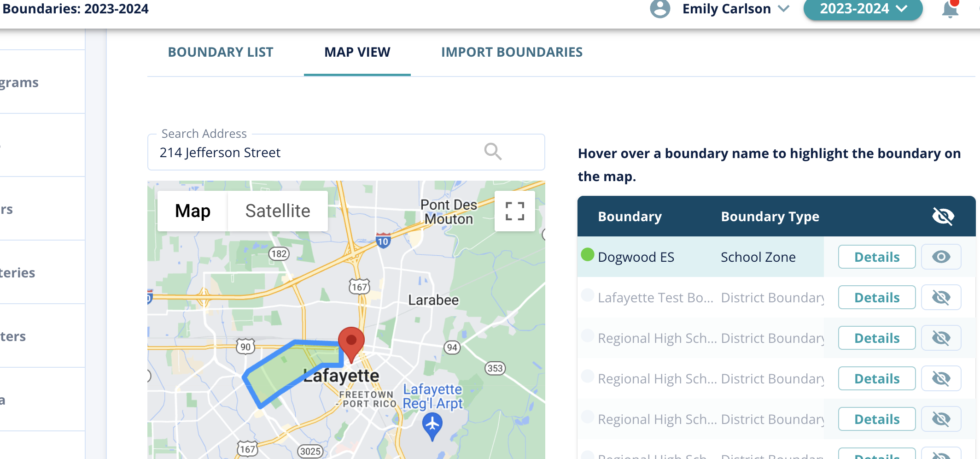The height and width of the screenshot is (459, 980).
Task: Open the notifications bell
Action: 950,9
